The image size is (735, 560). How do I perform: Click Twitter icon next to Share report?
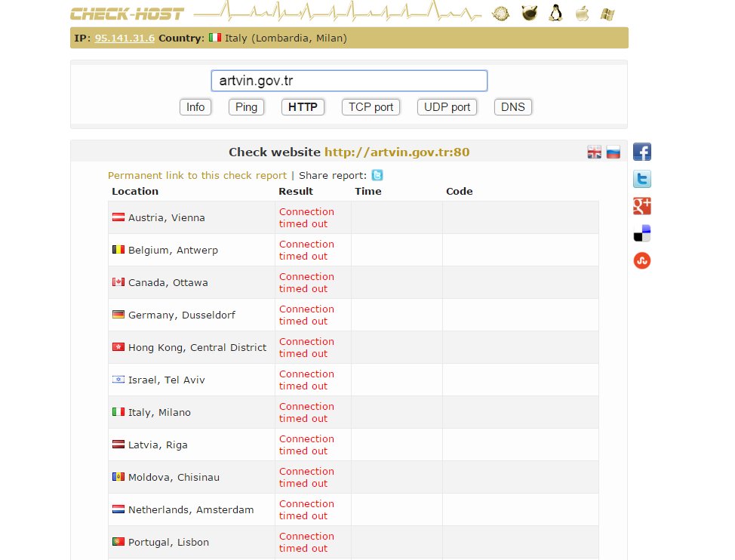[x=377, y=175]
